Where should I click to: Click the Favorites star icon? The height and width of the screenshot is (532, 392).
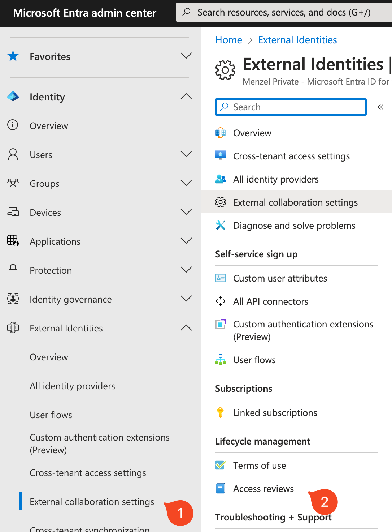(x=13, y=56)
